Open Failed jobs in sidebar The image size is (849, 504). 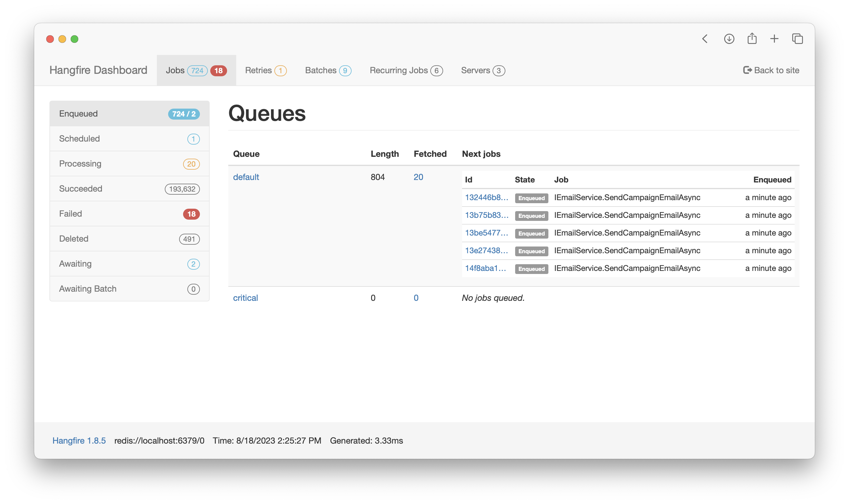[x=129, y=214]
